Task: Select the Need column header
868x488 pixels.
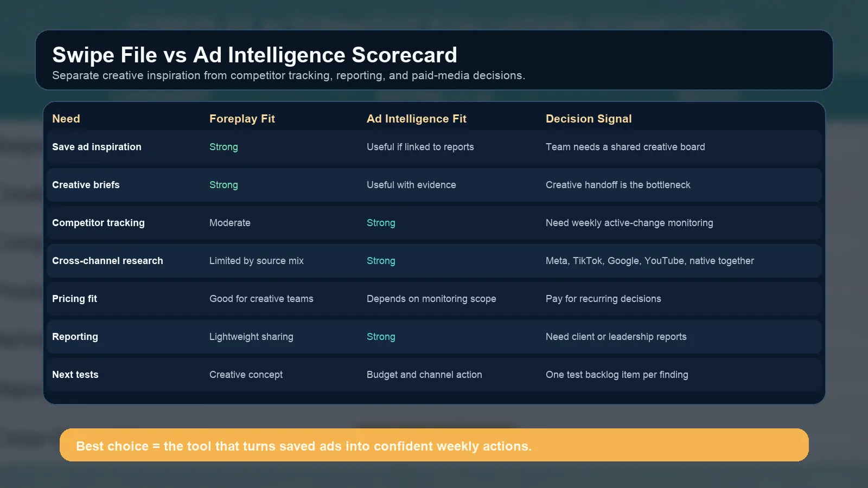Action: click(x=66, y=119)
